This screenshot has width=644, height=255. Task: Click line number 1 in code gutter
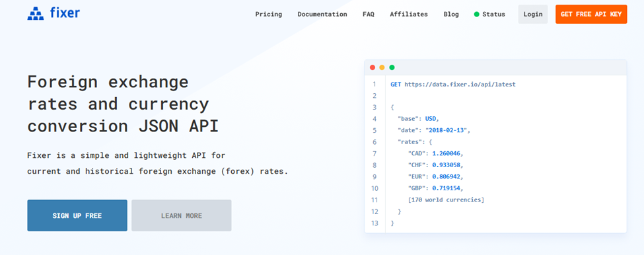[374, 84]
